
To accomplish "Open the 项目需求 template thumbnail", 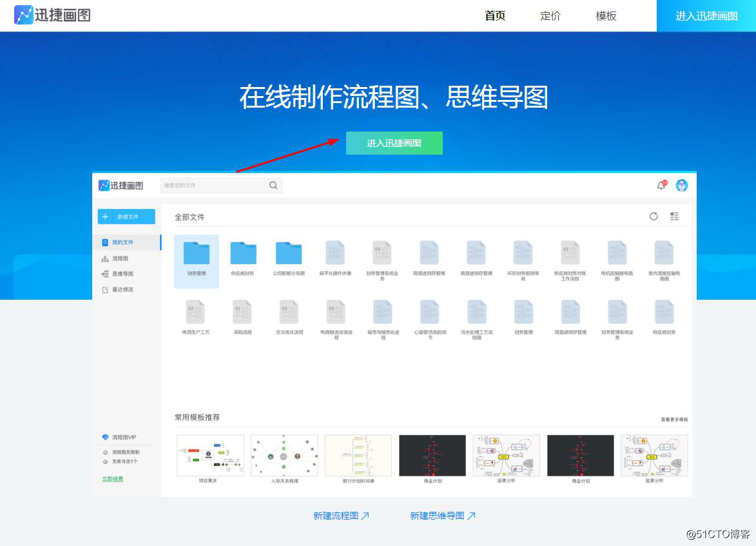I will (x=210, y=455).
